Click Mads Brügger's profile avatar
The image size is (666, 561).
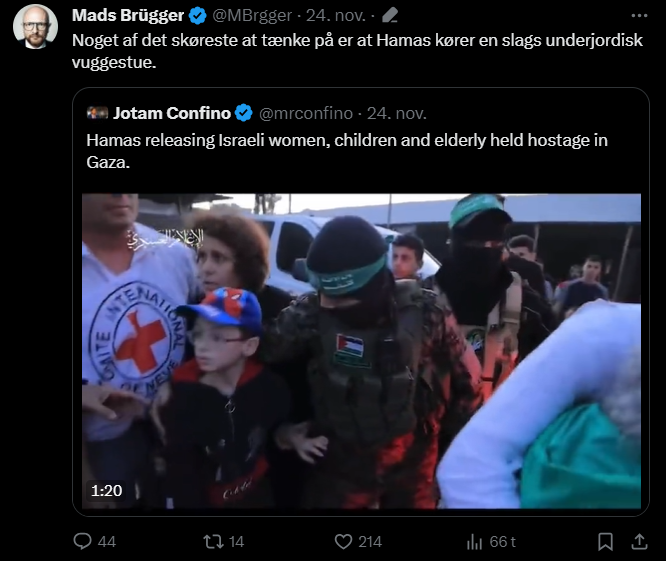pos(35,27)
